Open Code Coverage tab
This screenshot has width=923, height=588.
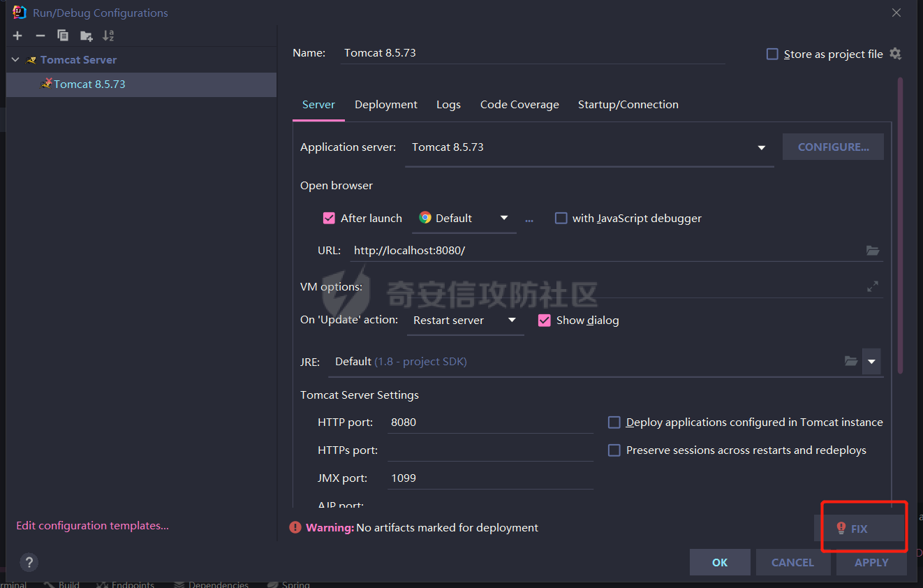[519, 104]
